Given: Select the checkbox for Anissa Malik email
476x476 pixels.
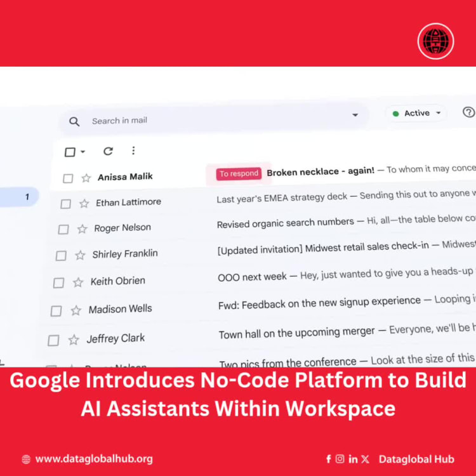Looking at the screenshot, I should [x=68, y=178].
